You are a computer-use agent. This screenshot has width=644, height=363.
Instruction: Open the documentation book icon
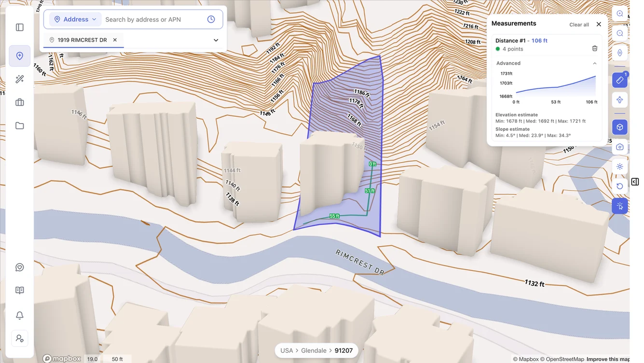point(20,291)
